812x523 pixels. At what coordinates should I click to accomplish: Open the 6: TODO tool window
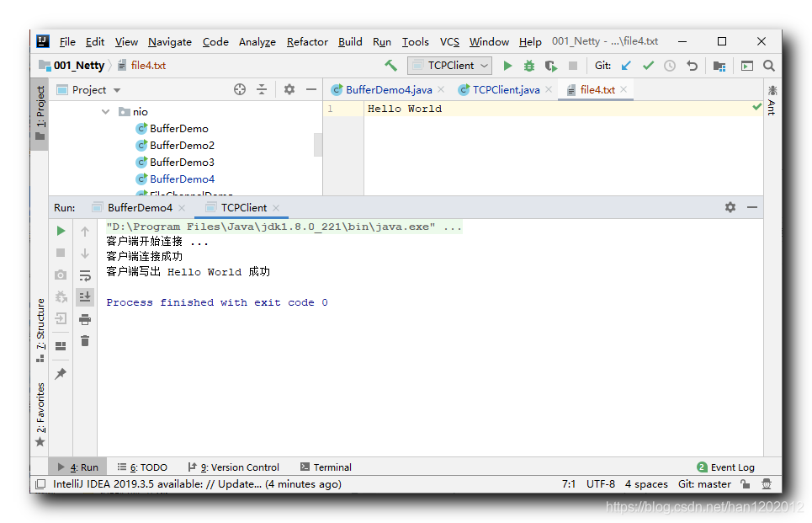[x=142, y=467]
